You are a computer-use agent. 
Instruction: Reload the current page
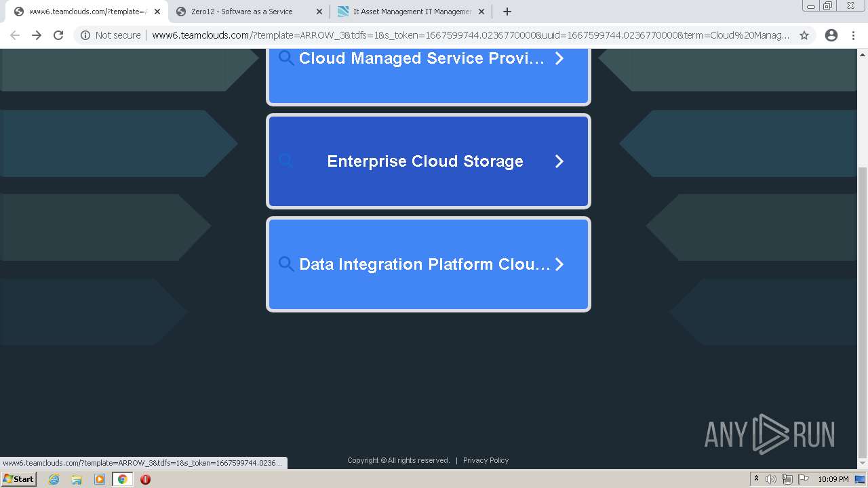(x=58, y=35)
